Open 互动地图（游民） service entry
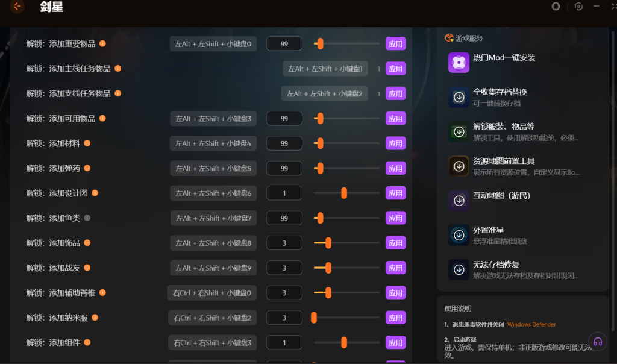617x364 pixels. [501, 196]
